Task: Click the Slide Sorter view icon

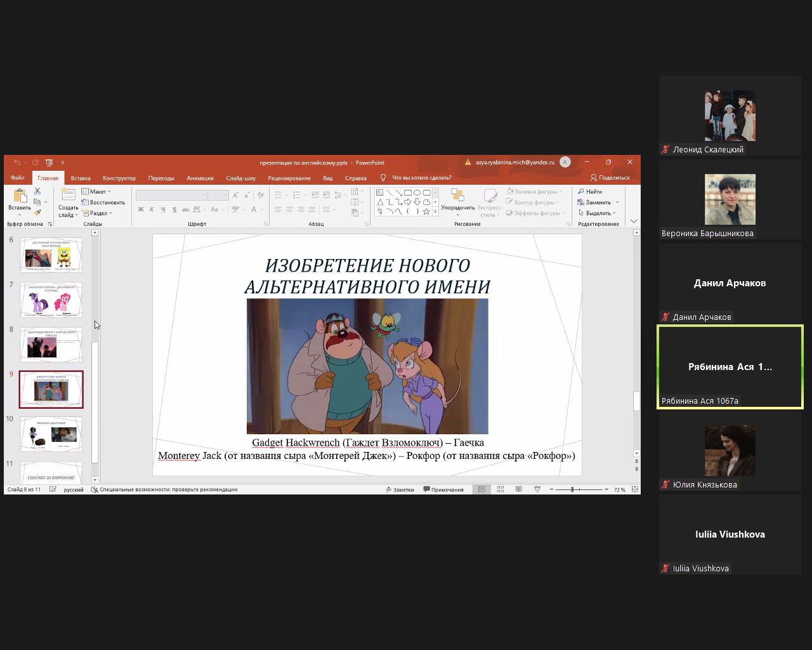Action: pos(501,489)
